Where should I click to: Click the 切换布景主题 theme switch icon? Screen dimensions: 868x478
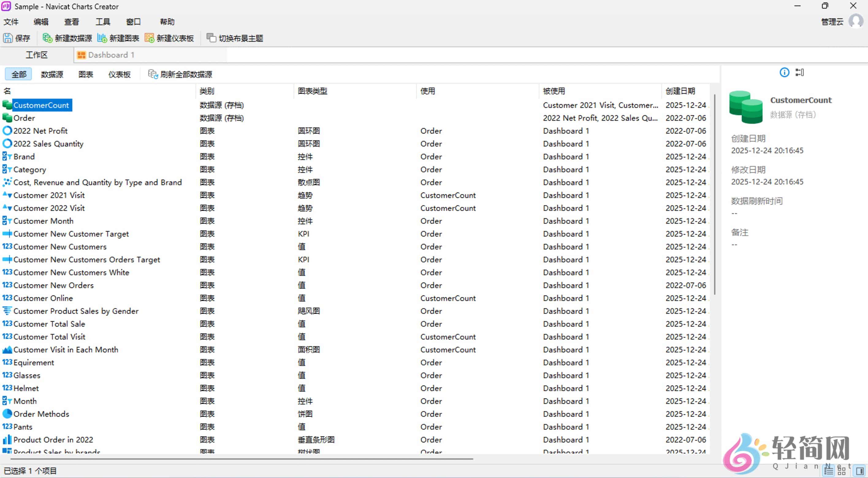point(211,38)
